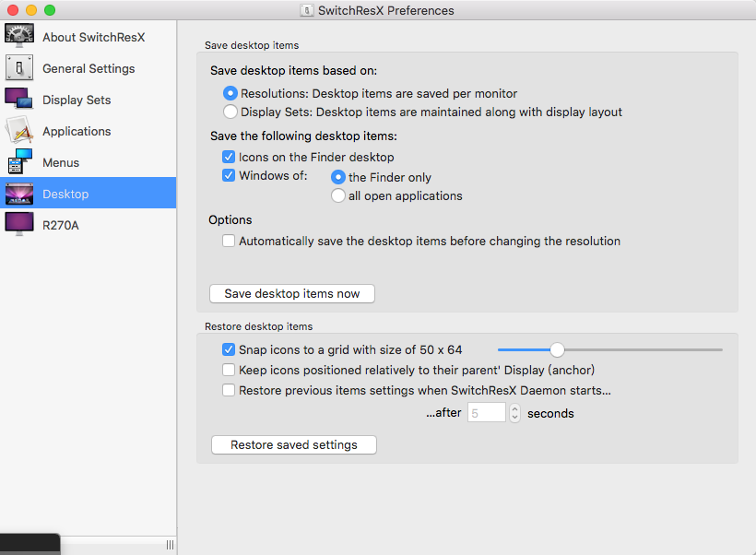Enable automatically saving desktop items before resolution change

tap(229, 241)
